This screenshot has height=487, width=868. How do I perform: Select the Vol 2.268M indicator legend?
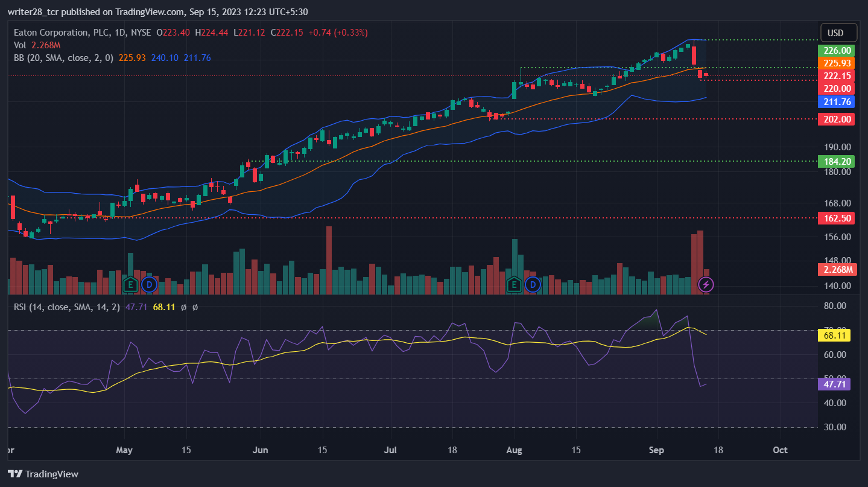pyautogui.click(x=37, y=45)
